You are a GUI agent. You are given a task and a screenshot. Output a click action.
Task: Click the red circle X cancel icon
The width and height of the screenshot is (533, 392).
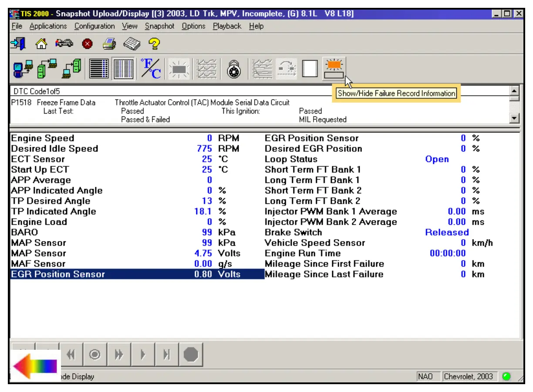point(87,44)
